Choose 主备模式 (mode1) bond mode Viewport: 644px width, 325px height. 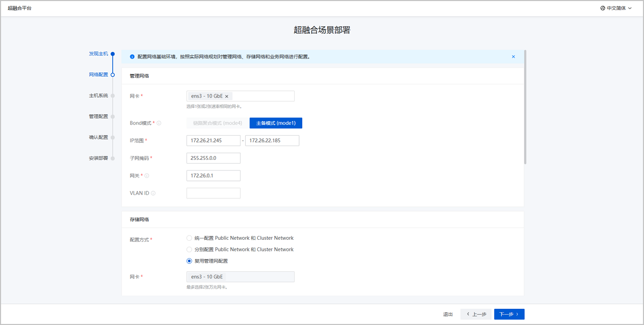click(276, 123)
